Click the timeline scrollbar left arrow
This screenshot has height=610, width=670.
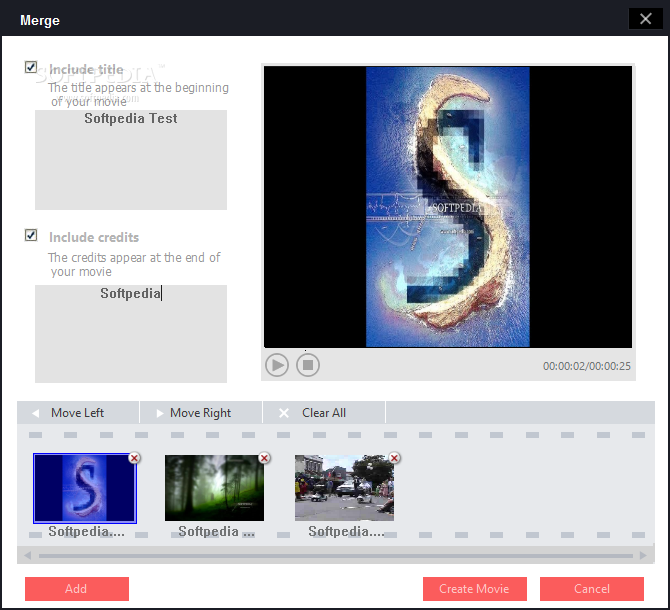[27, 555]
